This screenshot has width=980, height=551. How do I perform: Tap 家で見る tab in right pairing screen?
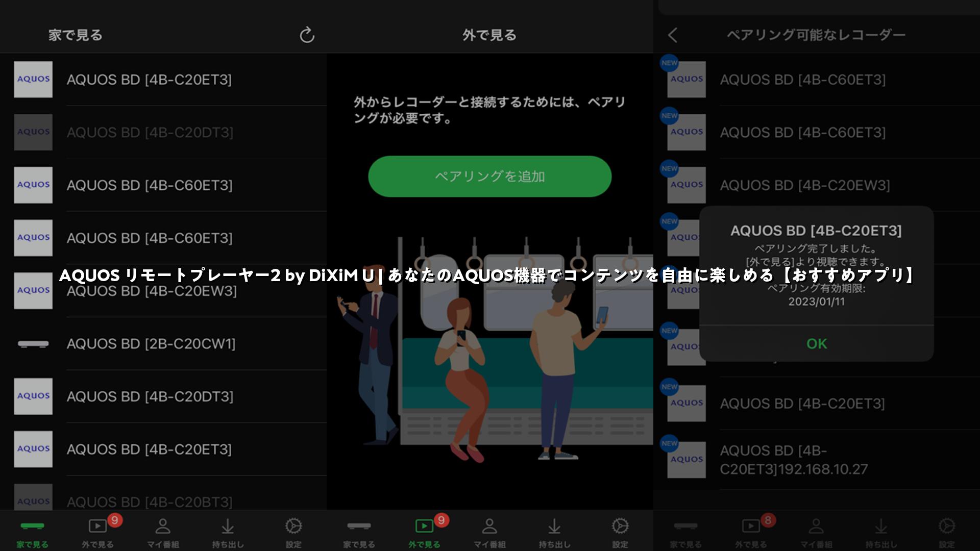pyautogui.click(x=685, y=533)
